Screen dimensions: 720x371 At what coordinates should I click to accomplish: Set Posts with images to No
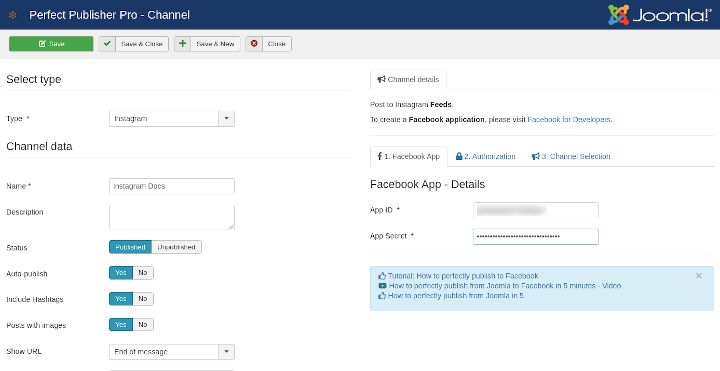(x=143, y=325)
